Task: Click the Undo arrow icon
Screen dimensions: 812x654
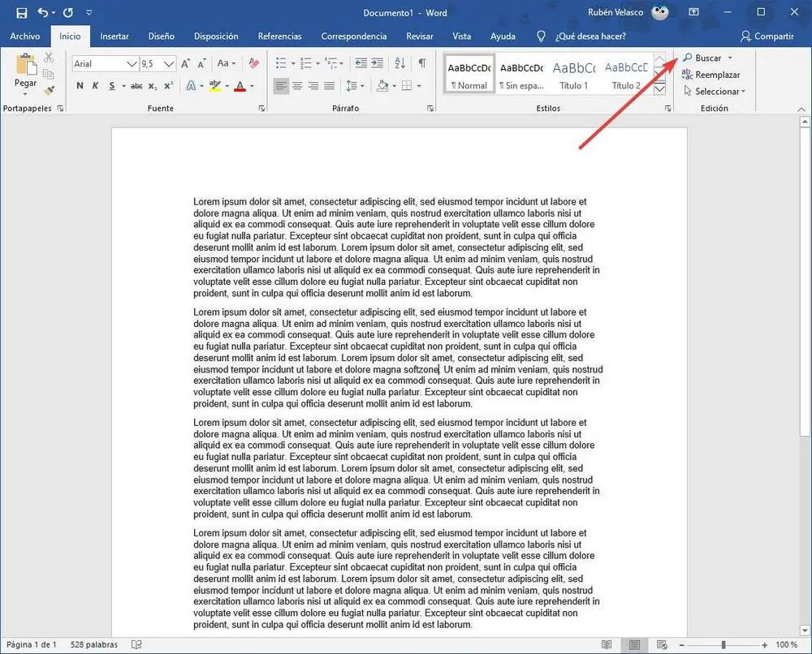Action: coord(43,12)
